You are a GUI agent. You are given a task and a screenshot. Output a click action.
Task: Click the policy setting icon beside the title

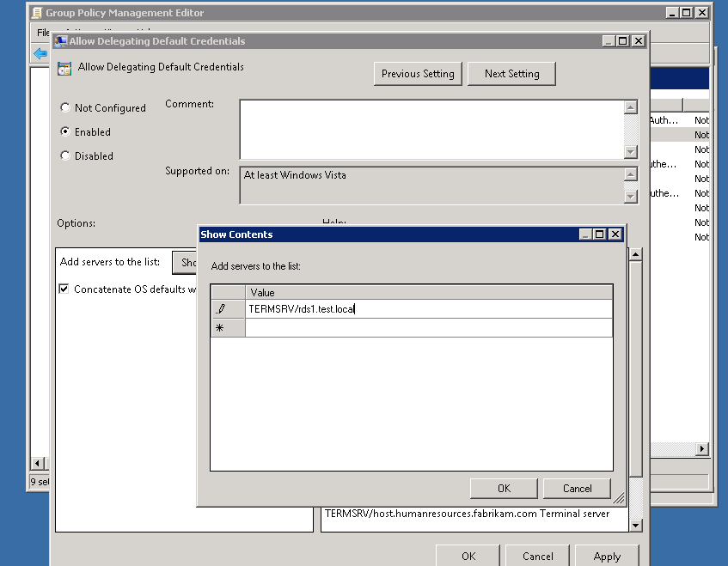(64, 69)
